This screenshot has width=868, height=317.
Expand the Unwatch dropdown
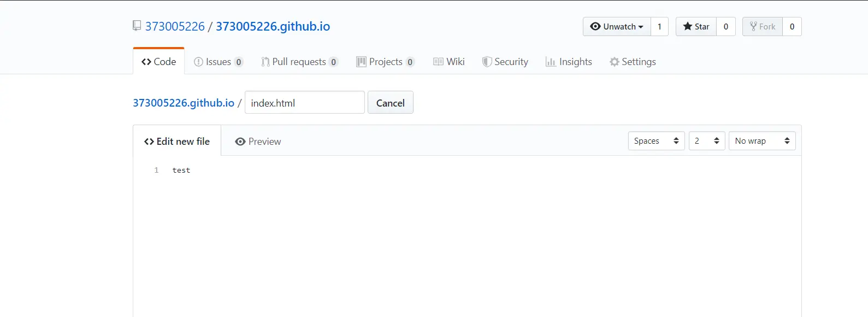(641, 27)
